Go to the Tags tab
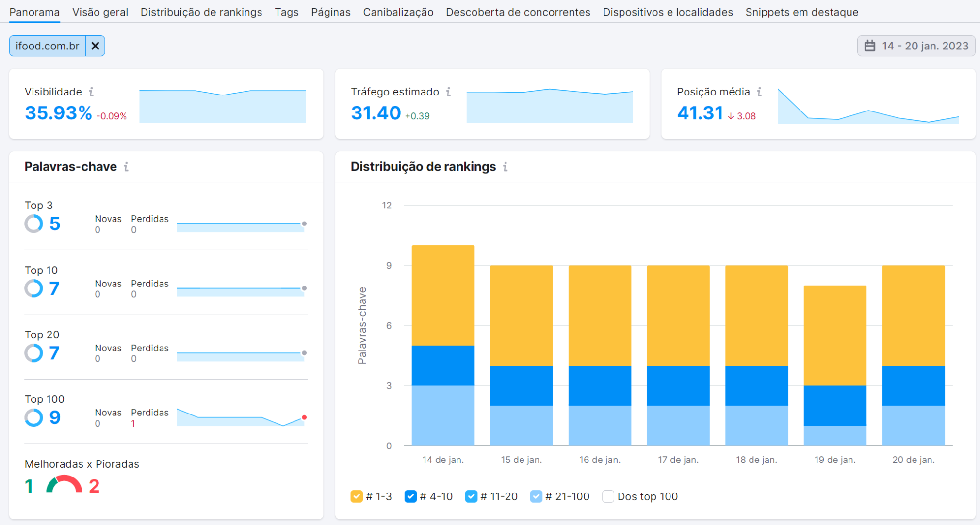This screenshot has height=525, width=980. point(287,12)
